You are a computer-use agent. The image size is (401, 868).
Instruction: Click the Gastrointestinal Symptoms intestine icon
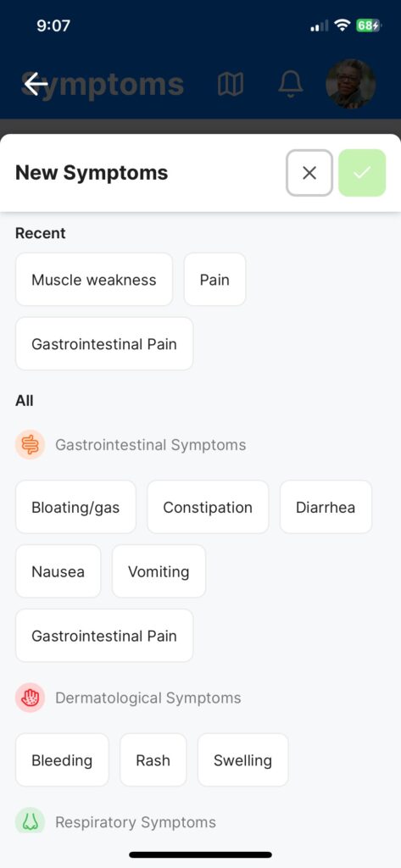30,444
